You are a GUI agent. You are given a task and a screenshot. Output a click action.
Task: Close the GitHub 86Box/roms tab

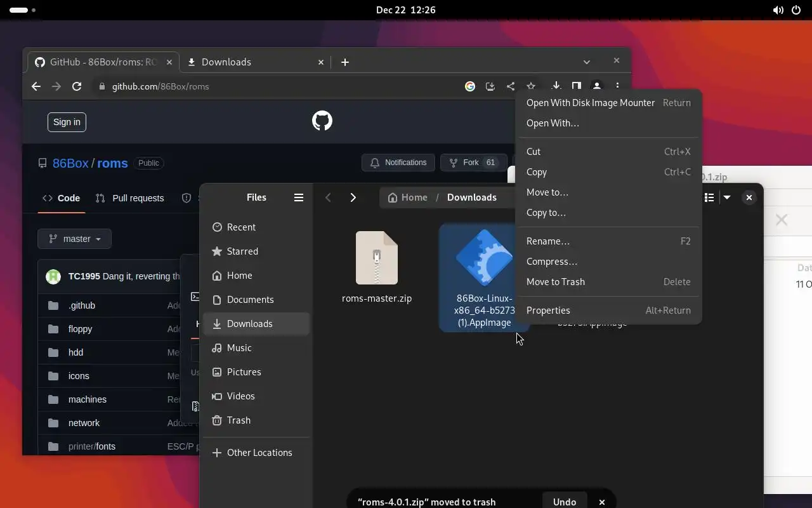coord(169,62)
